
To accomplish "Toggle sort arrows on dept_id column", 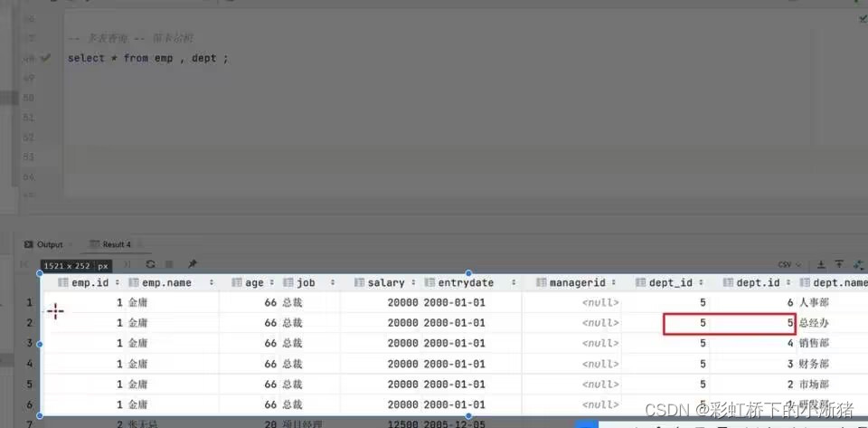I will point(701,283).
